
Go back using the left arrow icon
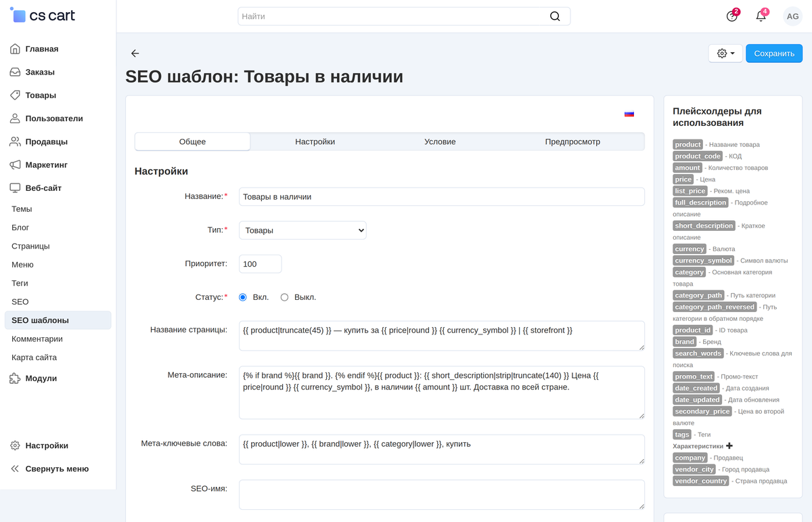pos(135,53)
